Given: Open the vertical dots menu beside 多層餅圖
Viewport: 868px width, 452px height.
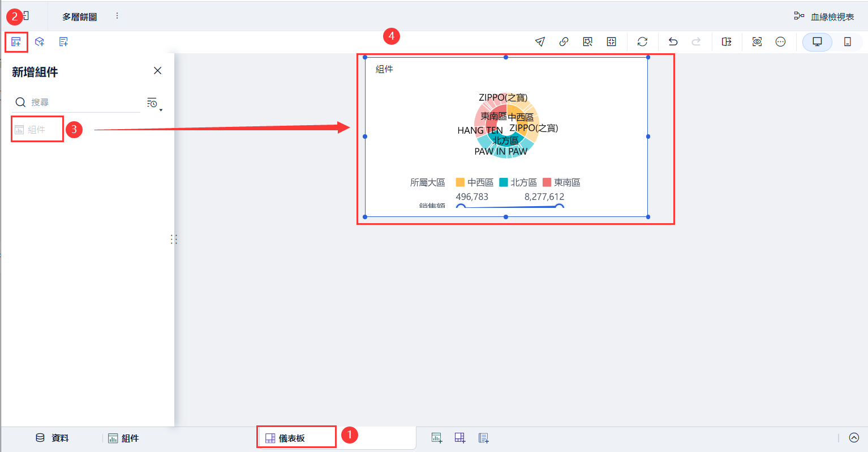Looking at the screenshot, I should tap(117, 16).
